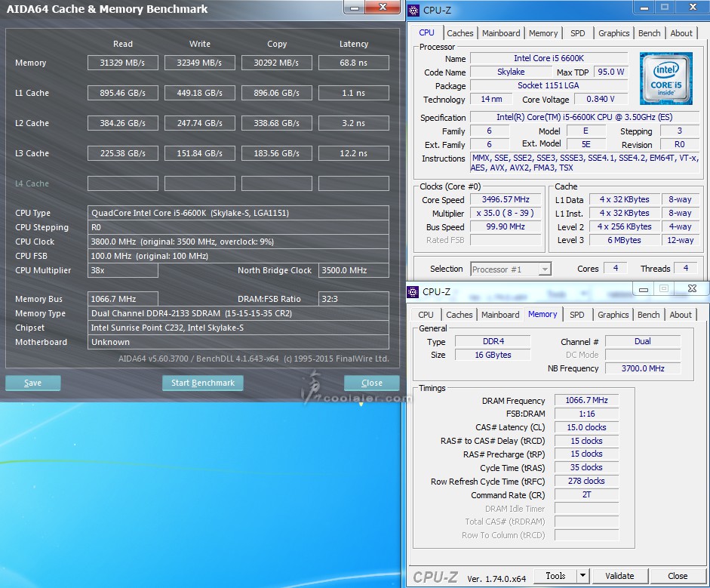Image resolution: width=710 pixels, height=588 pixels.
Task: Click Core Speed 3496.57 MHz value
Action: click(x=506, y=199)
